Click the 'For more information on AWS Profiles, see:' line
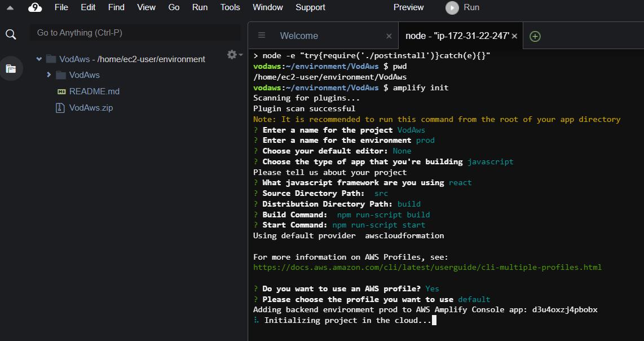Screen dimensions: 644x341 351,257
